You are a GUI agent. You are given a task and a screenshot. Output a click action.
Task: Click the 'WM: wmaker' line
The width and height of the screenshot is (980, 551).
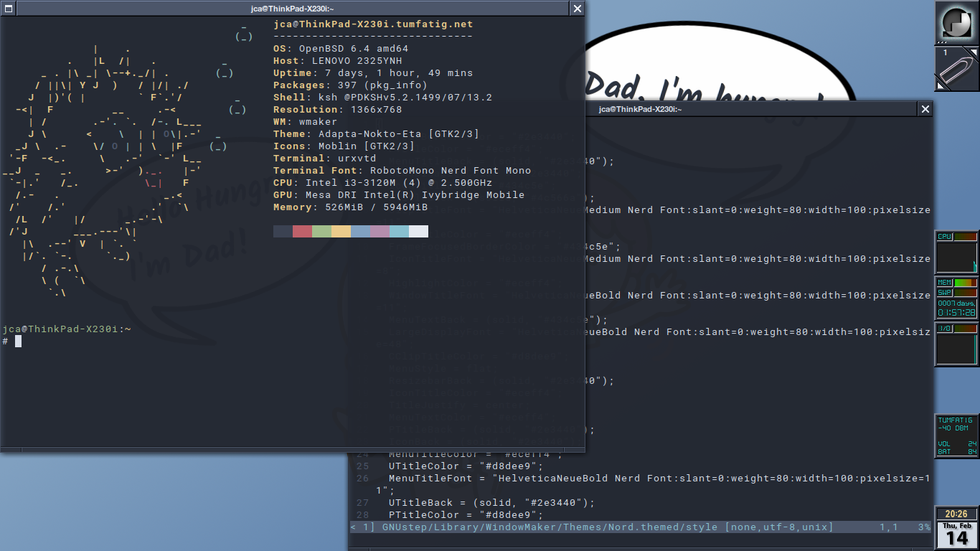pos(306,122)
